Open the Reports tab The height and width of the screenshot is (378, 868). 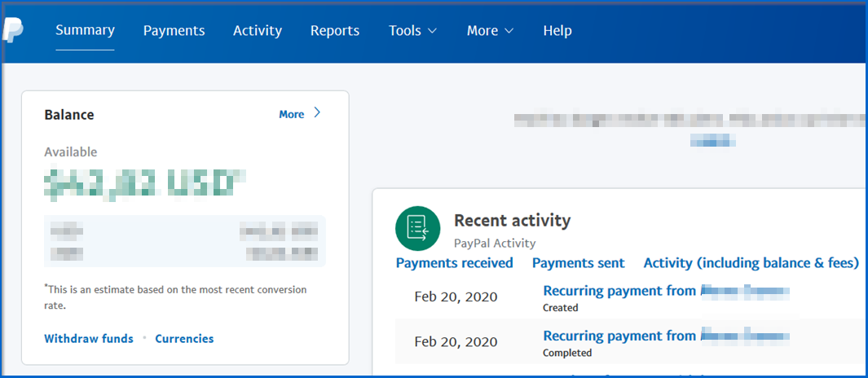335,30
